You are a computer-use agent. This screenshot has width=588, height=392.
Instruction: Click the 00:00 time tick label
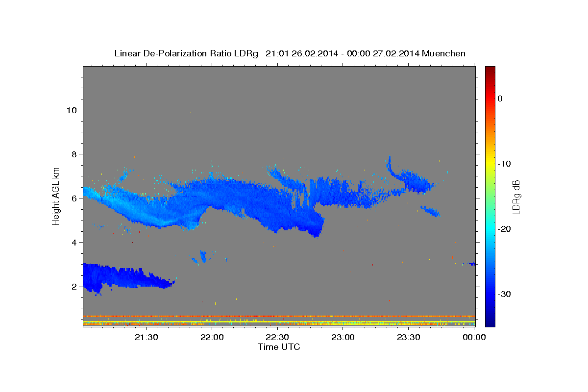[x=474, y=337]
